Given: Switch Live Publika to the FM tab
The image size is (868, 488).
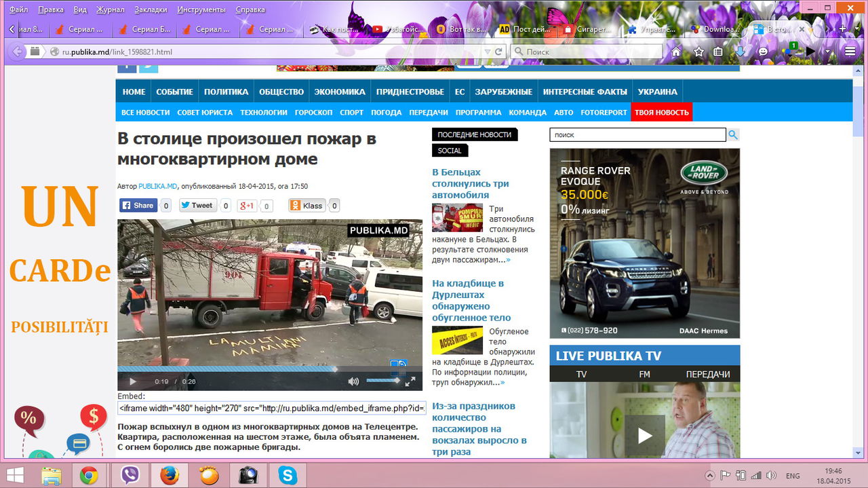Looking at the screenshot, I should point(644,374).
